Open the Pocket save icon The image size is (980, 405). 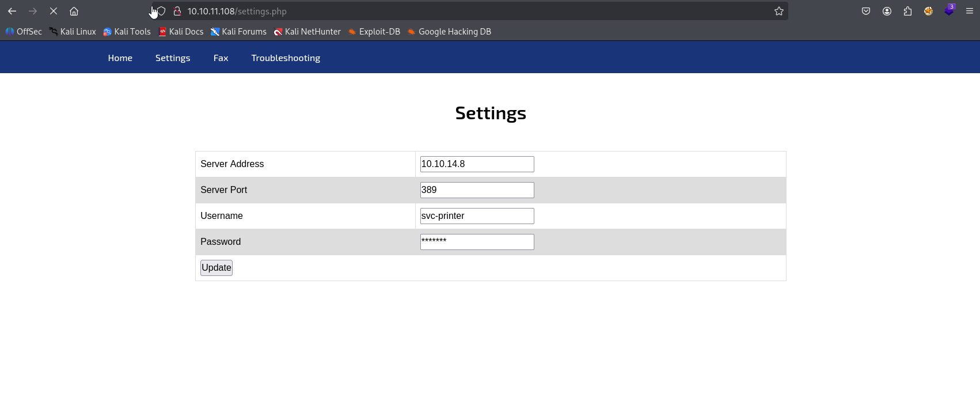coord(866,11)
